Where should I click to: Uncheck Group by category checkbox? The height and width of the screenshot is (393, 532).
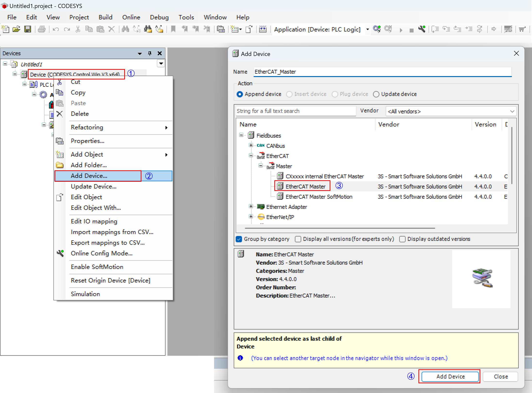click(239, 239)
